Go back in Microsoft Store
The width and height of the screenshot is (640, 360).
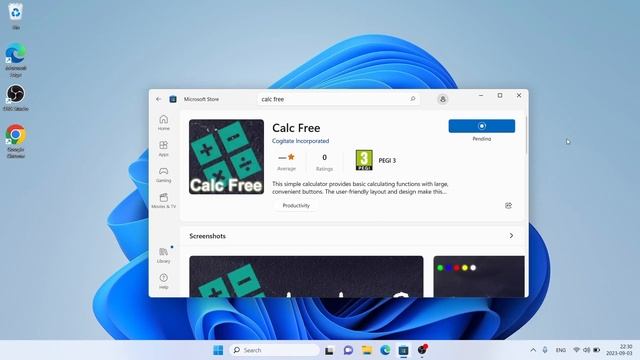159,99
